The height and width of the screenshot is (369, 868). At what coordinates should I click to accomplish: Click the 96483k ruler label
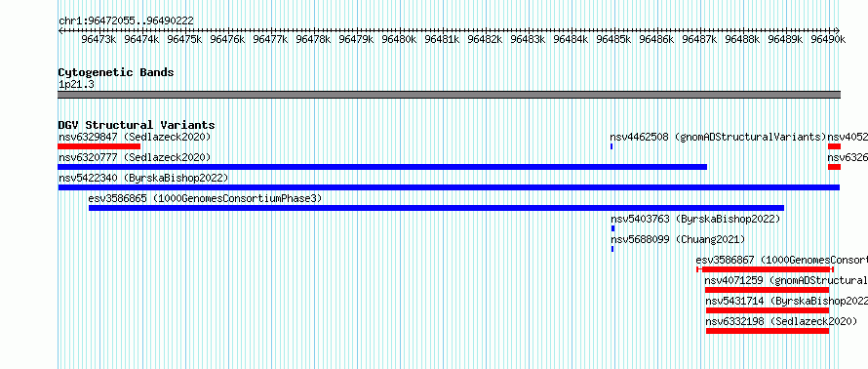[528, 39]
